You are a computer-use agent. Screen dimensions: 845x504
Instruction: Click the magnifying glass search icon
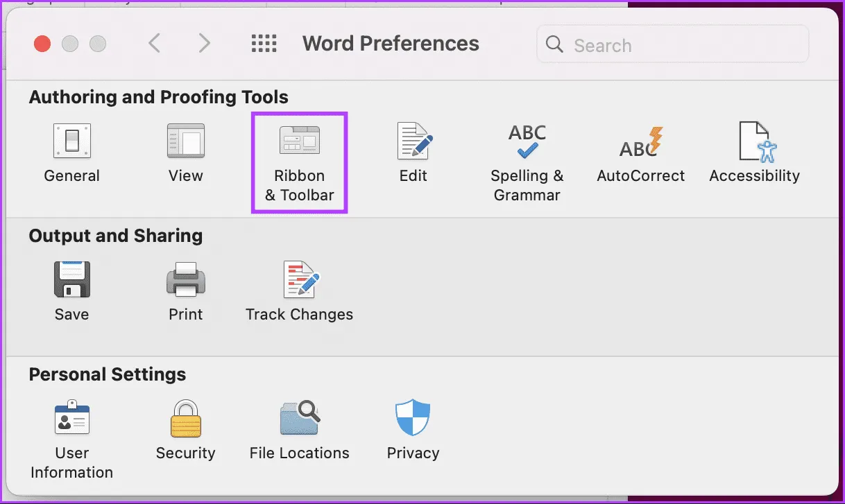[554, 44]
